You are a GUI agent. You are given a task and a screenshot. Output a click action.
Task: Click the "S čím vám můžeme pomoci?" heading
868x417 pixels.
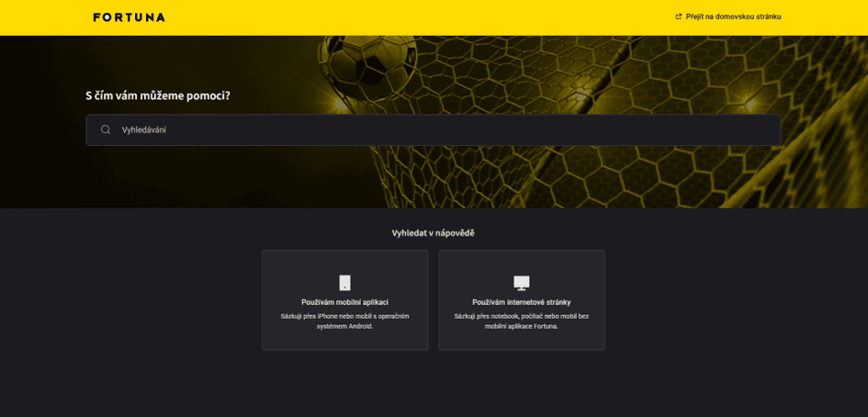[158, 96]
